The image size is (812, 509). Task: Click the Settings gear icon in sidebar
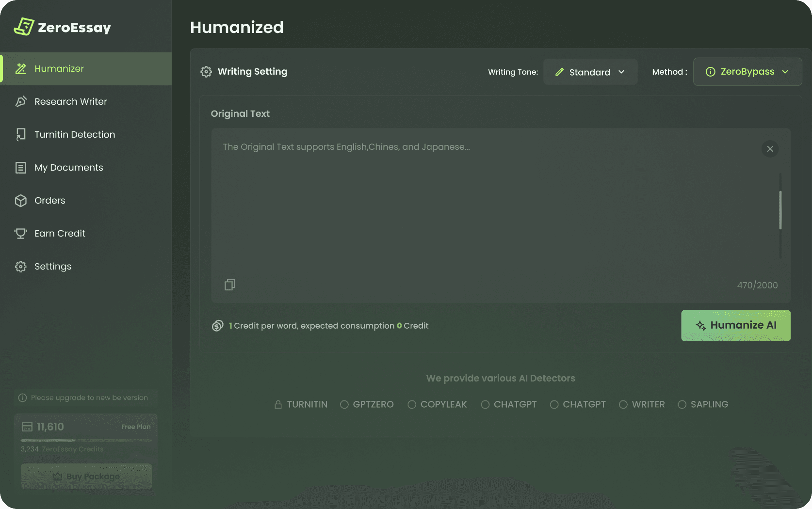point(21,267)
